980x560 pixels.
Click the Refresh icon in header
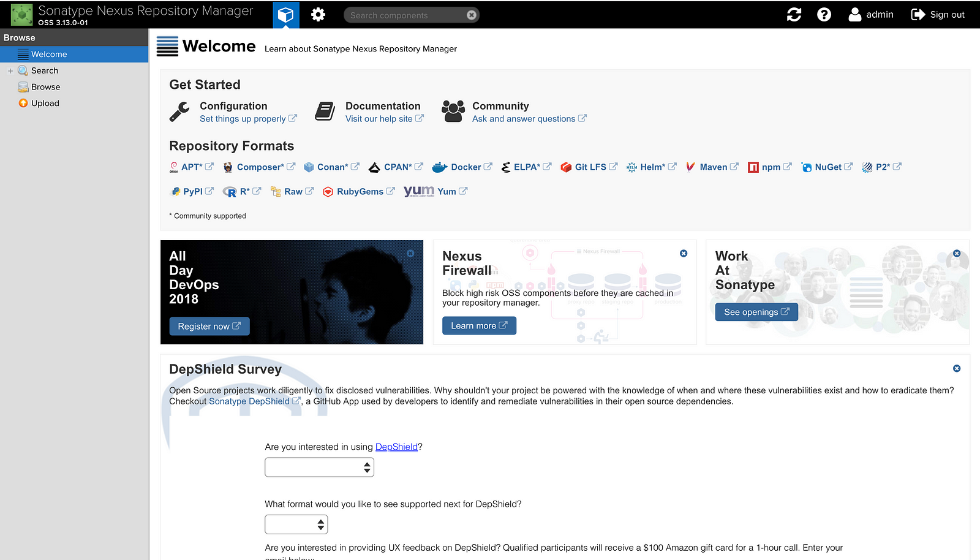794,15
